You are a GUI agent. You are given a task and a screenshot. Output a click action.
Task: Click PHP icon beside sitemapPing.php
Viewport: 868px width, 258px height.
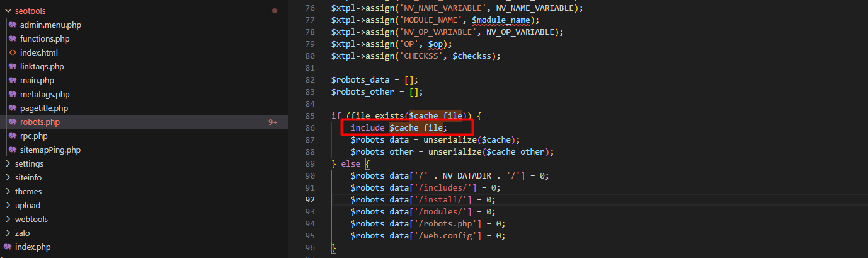[13, 150]
